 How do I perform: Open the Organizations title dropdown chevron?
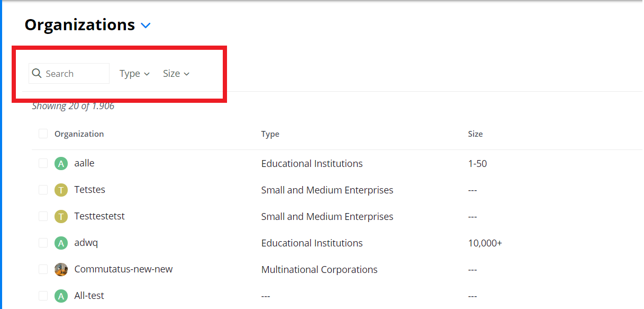click(146, 25)
